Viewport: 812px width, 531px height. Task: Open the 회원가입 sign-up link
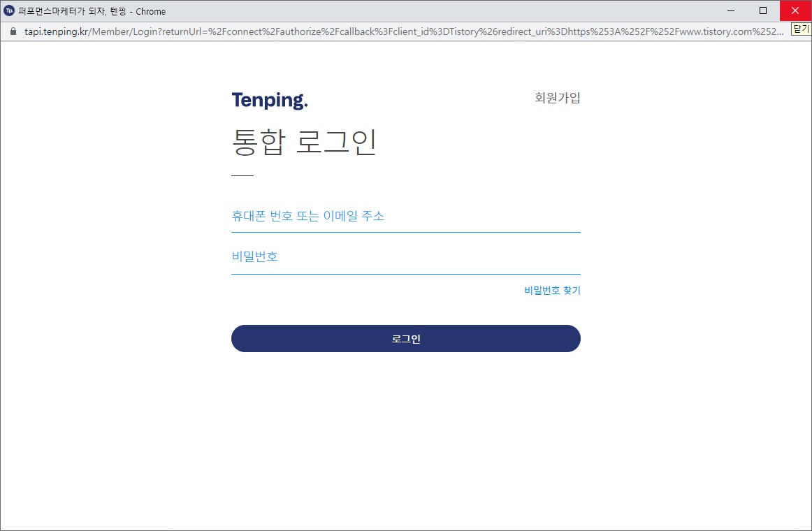pyautogui.click(x=557, y=98)
